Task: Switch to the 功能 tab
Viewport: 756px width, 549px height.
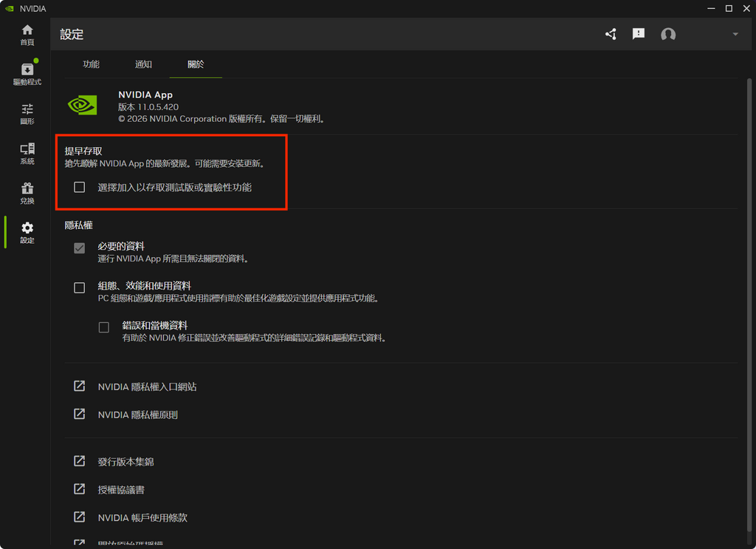Action: (x=91, y=64)
